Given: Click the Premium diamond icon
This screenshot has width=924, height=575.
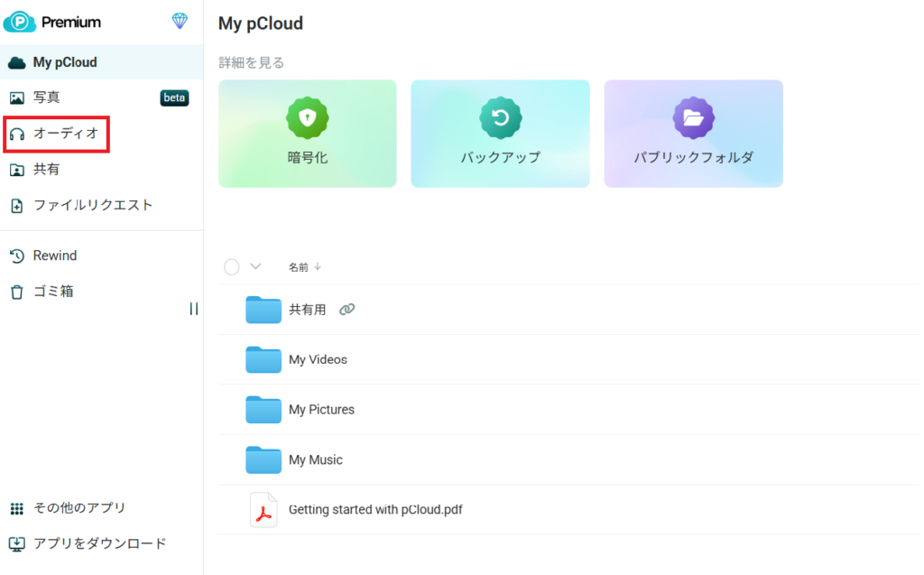Looking at the screenshot, I should 180,21.
